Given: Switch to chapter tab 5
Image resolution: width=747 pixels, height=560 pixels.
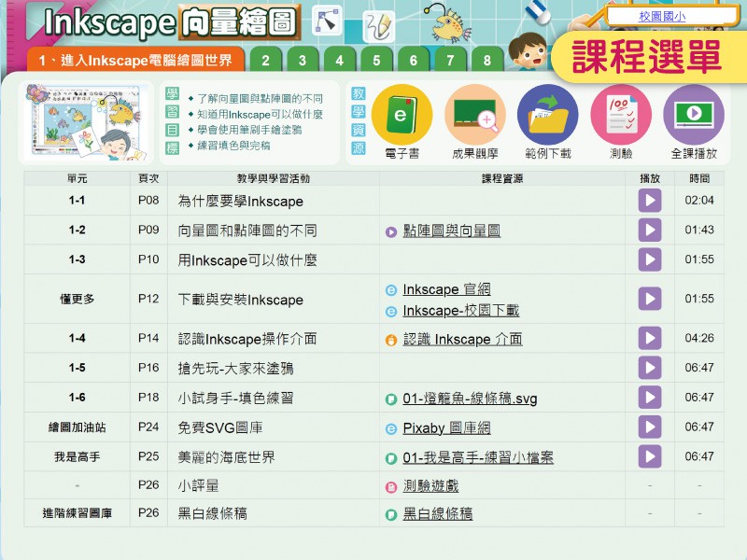Looking at the screenshot, I should [x=376, y=61].
